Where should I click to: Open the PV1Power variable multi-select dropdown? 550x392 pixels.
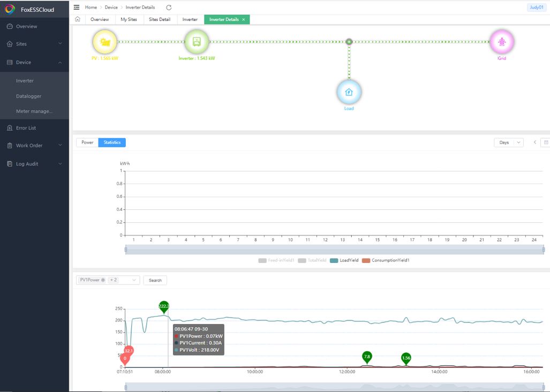(108, 280)
